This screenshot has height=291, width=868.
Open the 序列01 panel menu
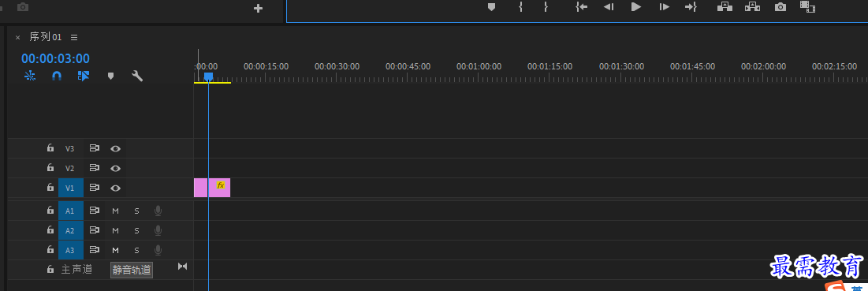pos(74,38)
